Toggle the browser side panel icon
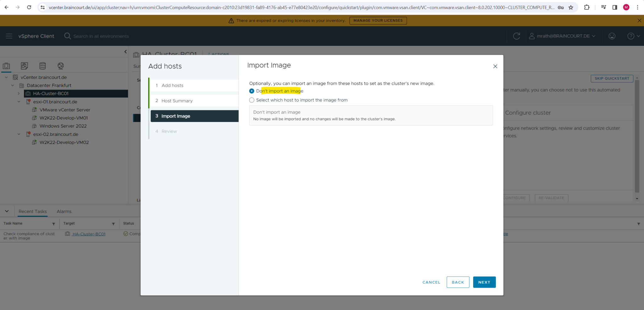Screen dimensions: 644x310 [615, 7]
